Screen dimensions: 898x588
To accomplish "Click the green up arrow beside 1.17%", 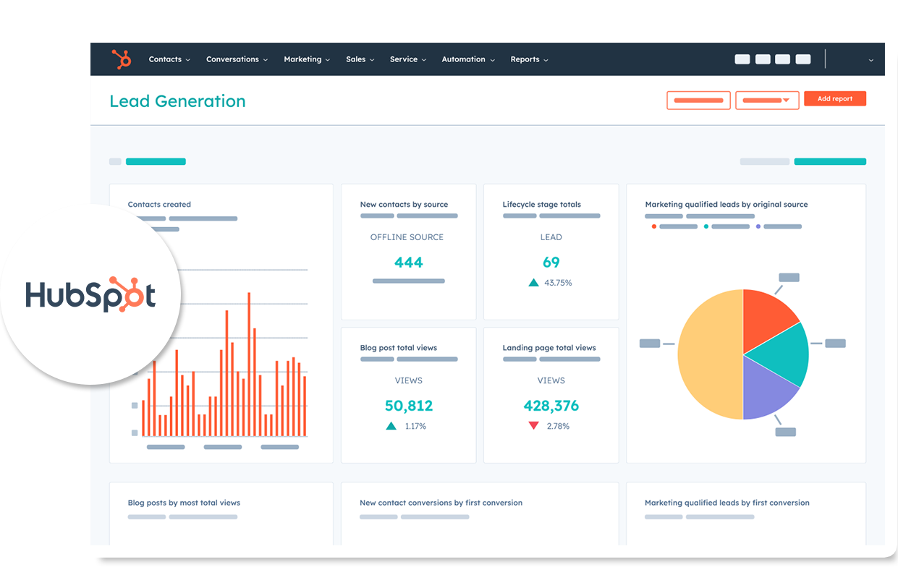I will (391, 426).
